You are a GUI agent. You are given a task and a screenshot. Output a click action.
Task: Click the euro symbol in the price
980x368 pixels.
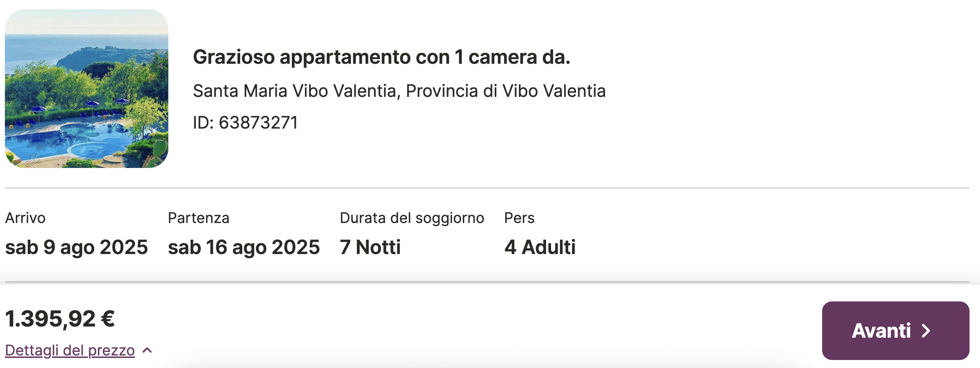tap(108, 319)
